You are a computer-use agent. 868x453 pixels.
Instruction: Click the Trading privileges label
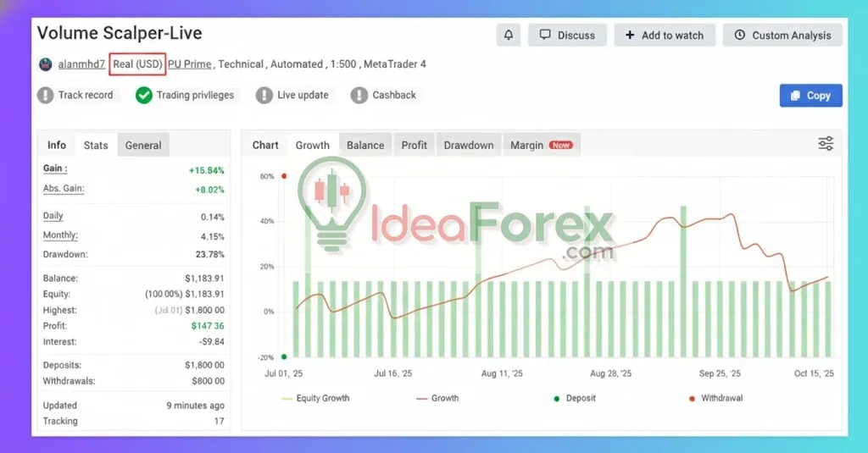(x=195, y=95)
